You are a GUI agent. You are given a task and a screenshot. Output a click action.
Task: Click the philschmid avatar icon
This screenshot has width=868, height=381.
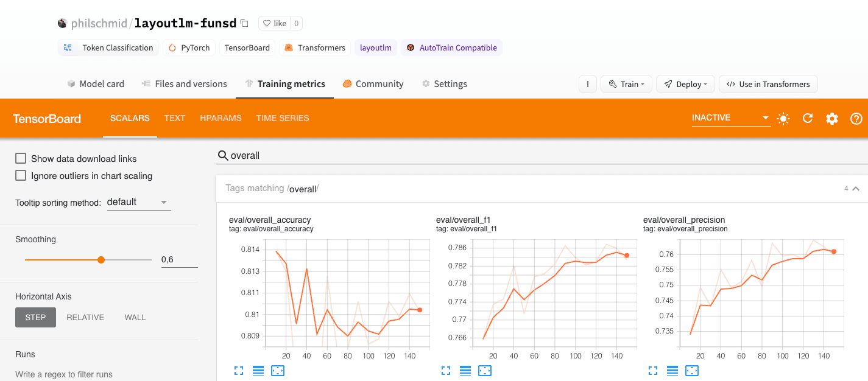pyautogui.click(x=62, y=23)
